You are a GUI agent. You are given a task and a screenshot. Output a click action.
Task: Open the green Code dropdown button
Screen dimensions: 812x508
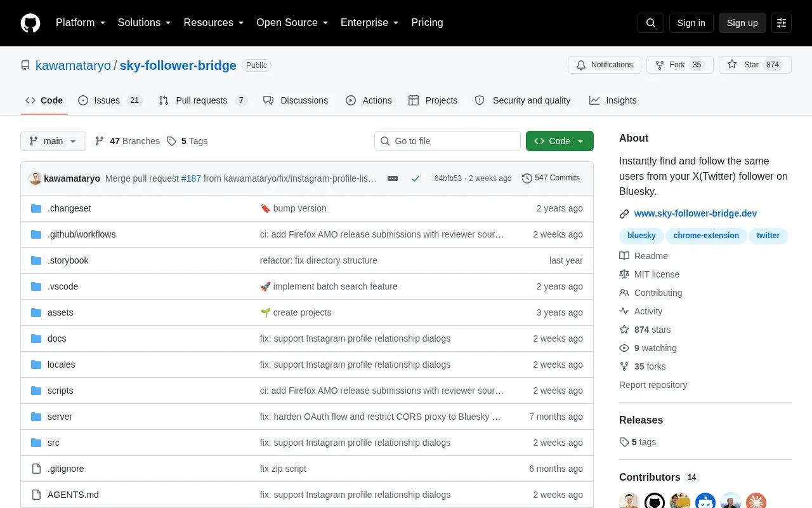click(560, 141)
